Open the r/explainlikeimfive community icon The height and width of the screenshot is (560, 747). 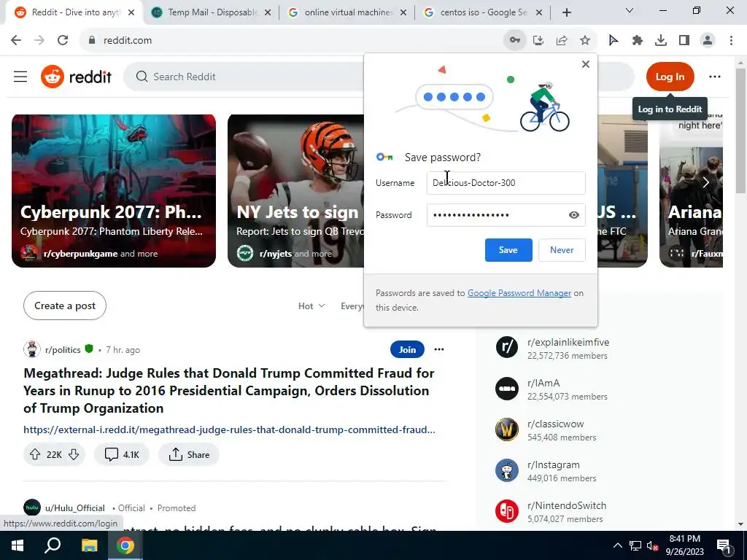tap(507, 347)
